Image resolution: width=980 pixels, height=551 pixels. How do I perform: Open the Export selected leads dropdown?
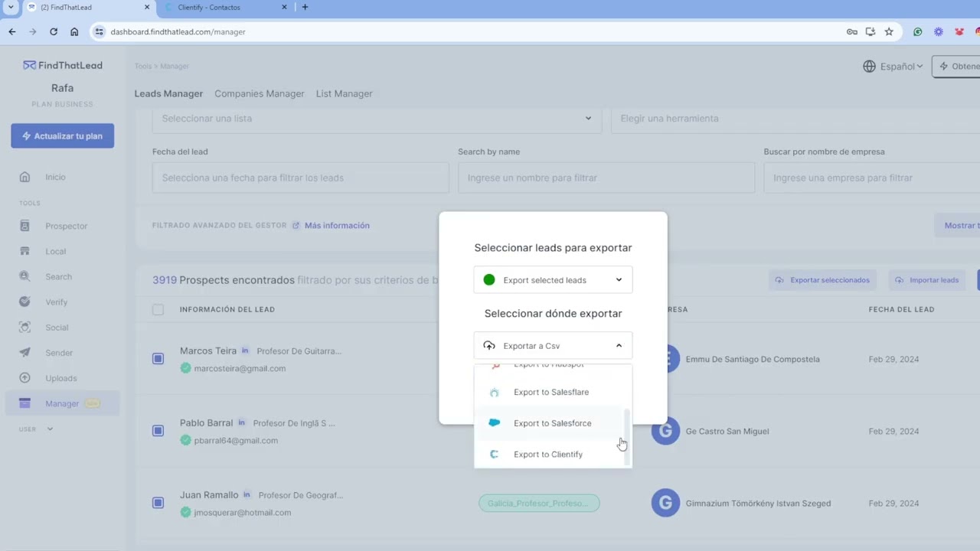(x=553, y=280)
